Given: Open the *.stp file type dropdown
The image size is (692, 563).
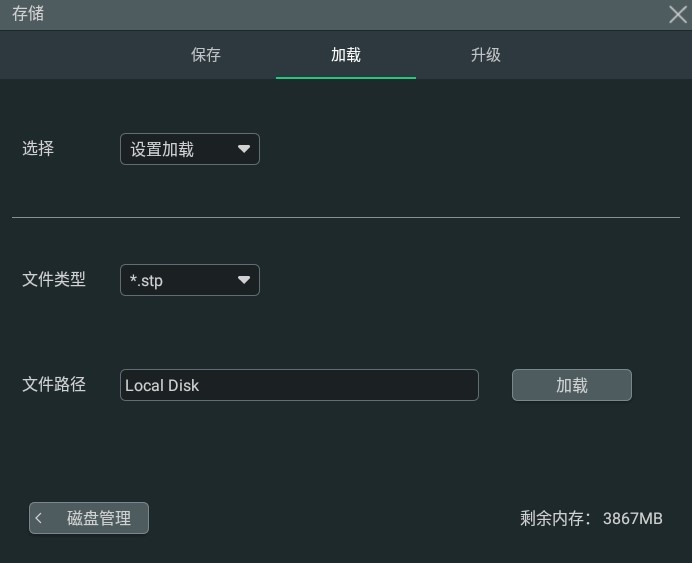Looking at the screenshot, I should [190, 280].
